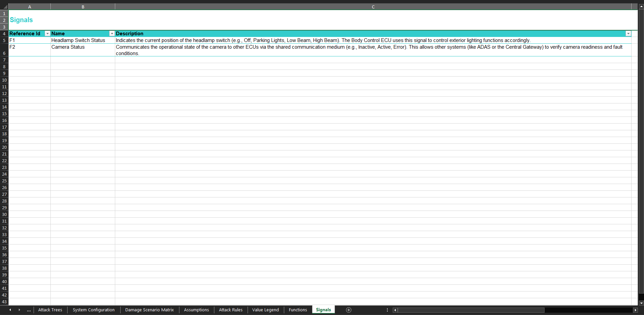Switch to the Attack Trees sheet tab
Screen dimensions: 644x315
[x=50, y=310]
